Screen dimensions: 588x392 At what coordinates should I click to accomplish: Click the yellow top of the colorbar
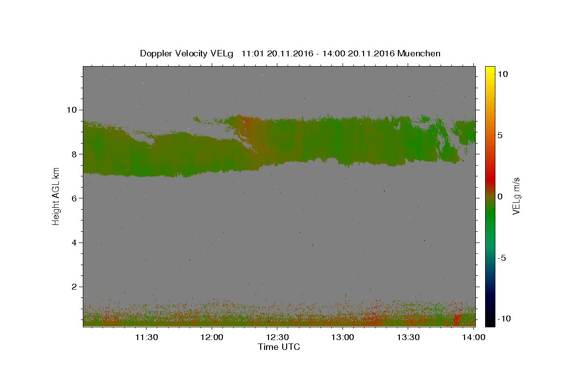tap(490, 70)
